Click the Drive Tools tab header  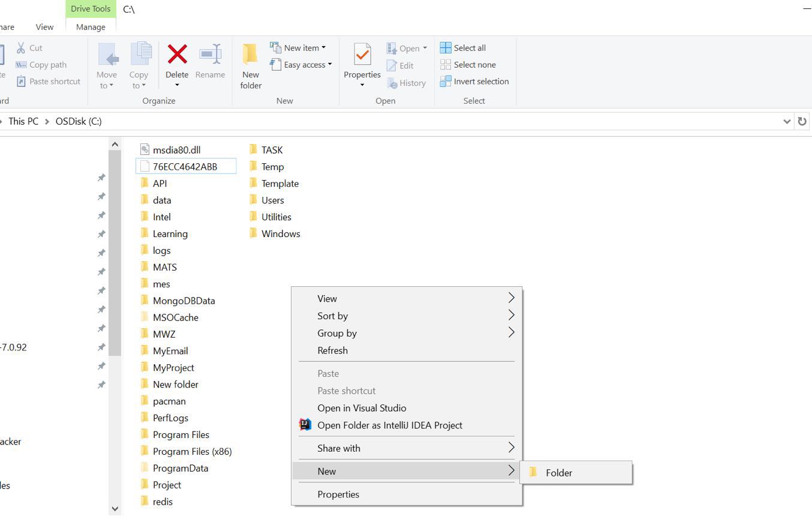91,9
